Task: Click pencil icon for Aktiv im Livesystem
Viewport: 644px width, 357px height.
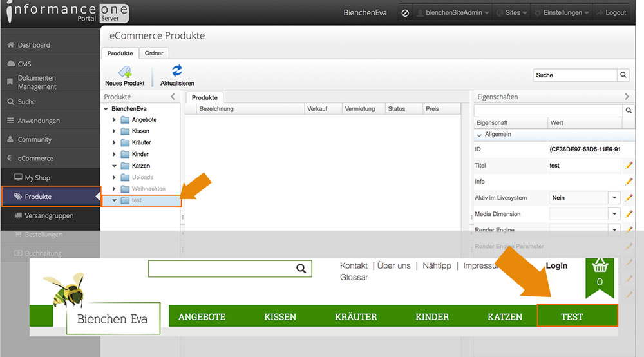Action: tap(629, 198)
